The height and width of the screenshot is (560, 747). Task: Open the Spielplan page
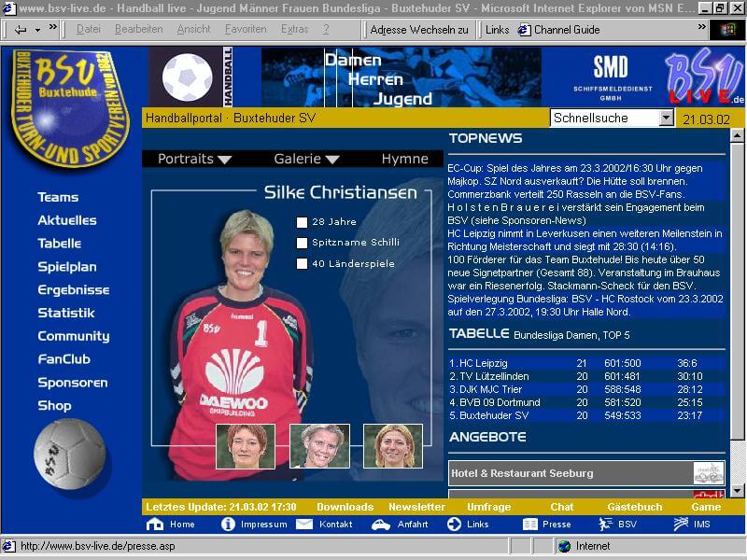(x=67, y=267)
